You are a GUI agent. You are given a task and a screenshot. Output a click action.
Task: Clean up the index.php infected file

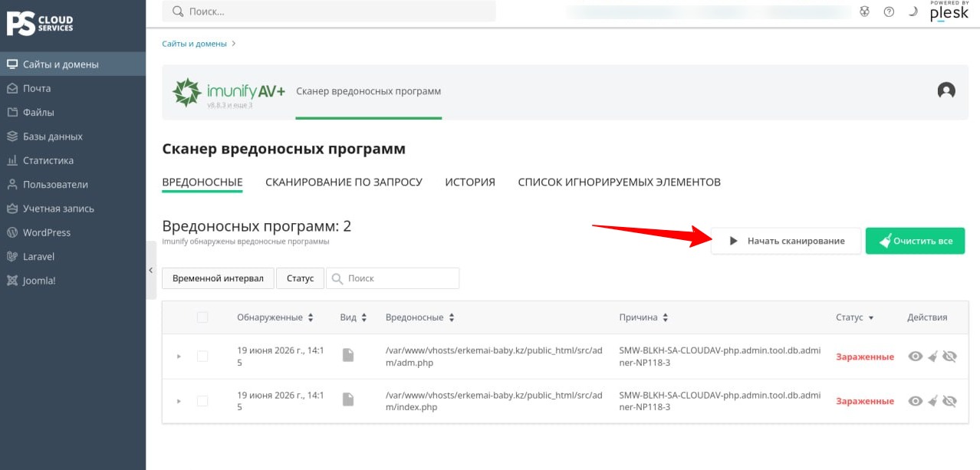point(932,400)
